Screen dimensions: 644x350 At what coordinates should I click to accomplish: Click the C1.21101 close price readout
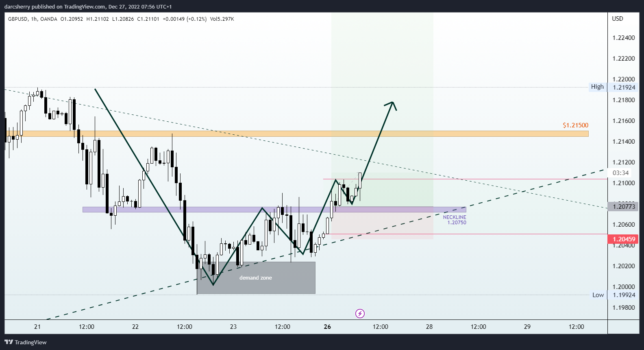(x=148, y=19)
